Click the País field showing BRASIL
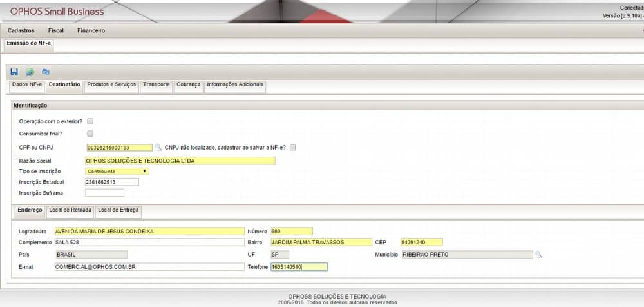 (x=91, y=255)
